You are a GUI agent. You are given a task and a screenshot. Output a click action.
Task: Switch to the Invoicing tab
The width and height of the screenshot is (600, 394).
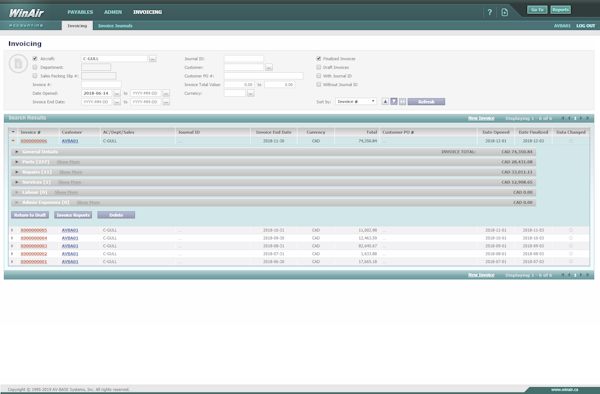77,26
